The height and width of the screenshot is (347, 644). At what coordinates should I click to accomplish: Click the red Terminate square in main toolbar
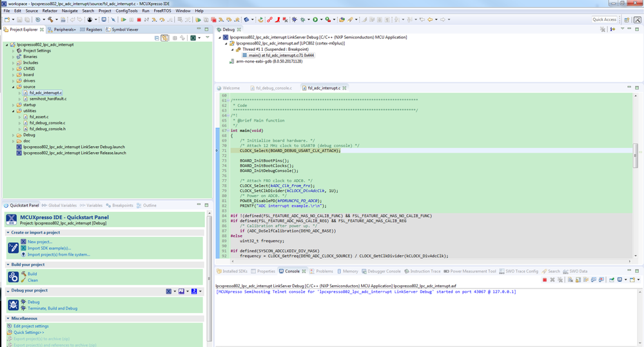pos(139,19)
